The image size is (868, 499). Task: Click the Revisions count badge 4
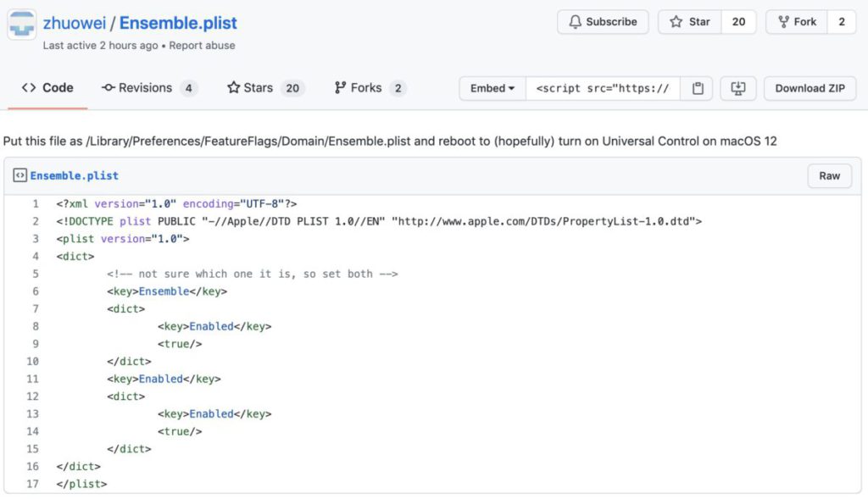(x=189, y=88)
